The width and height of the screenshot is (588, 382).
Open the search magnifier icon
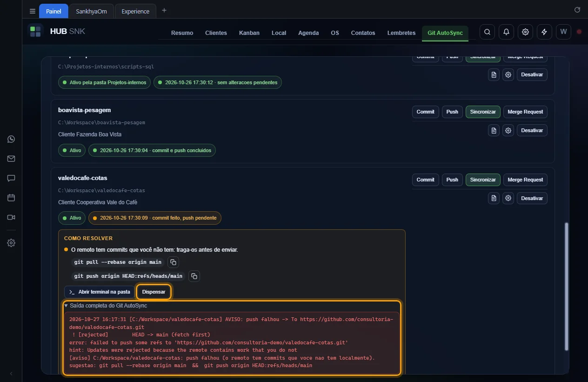487,32
